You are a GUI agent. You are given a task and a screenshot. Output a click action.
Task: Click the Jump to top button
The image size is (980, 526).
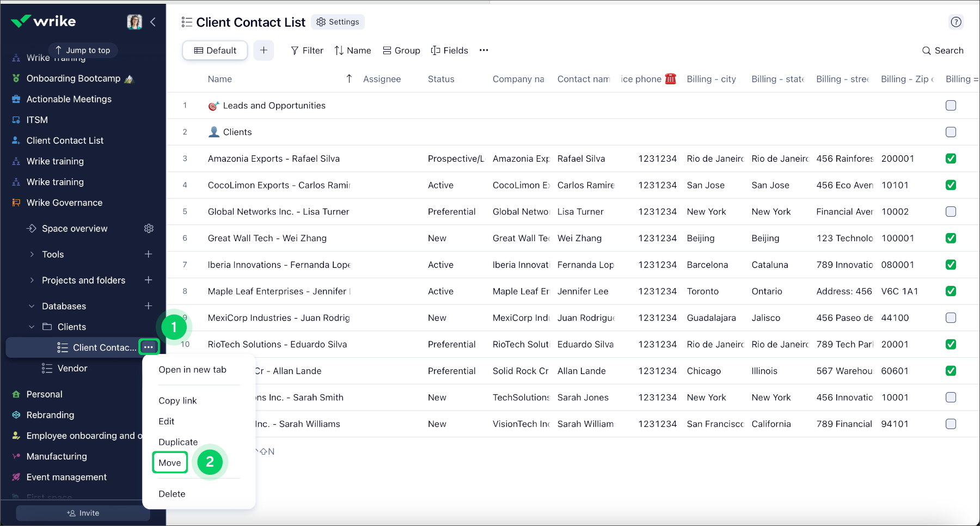tap(83, 50)
